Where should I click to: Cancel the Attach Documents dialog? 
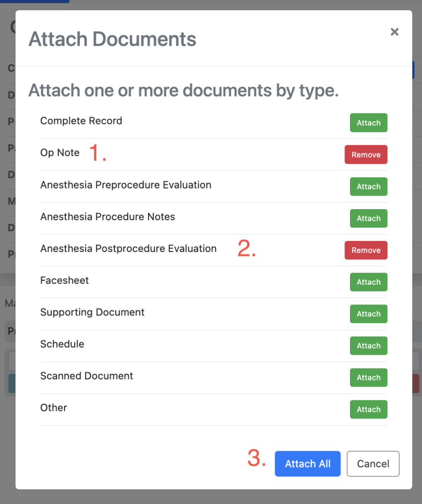tap(373, 464)
